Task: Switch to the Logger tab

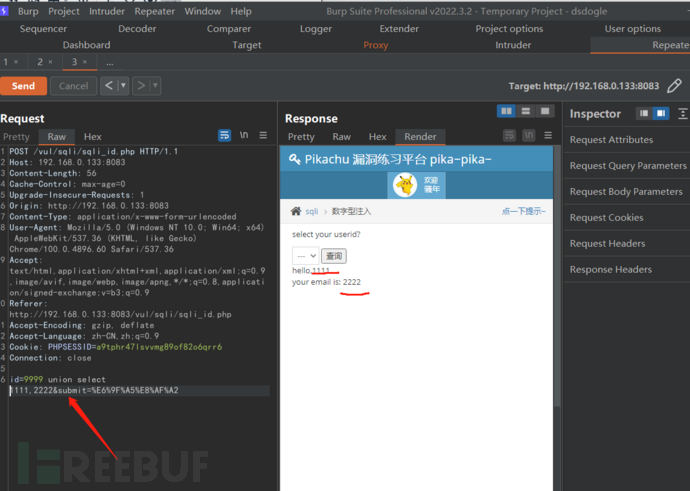Action: tap(316, 29)
